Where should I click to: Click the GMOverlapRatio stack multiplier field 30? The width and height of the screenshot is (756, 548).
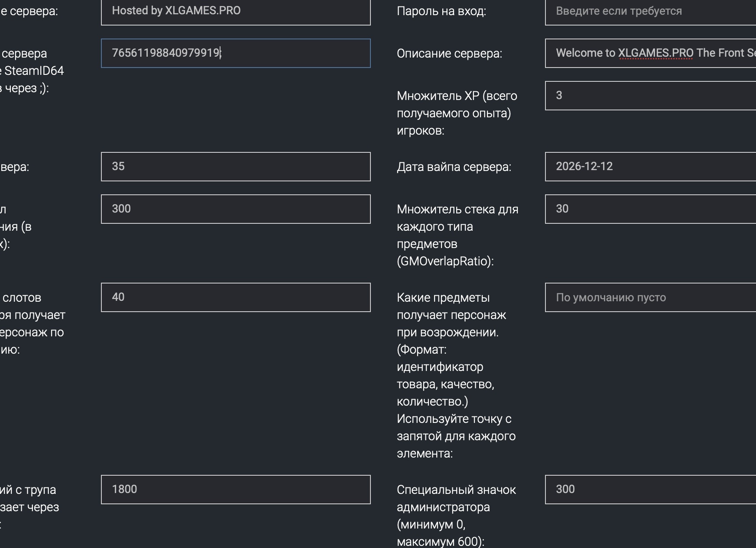pos(651,209)
